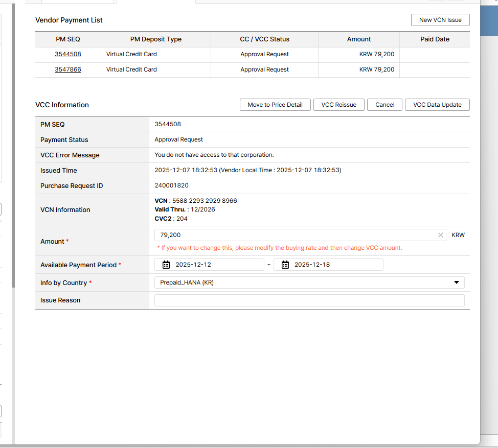Select Approval Request status of row 3547866

tap(264, 69)
